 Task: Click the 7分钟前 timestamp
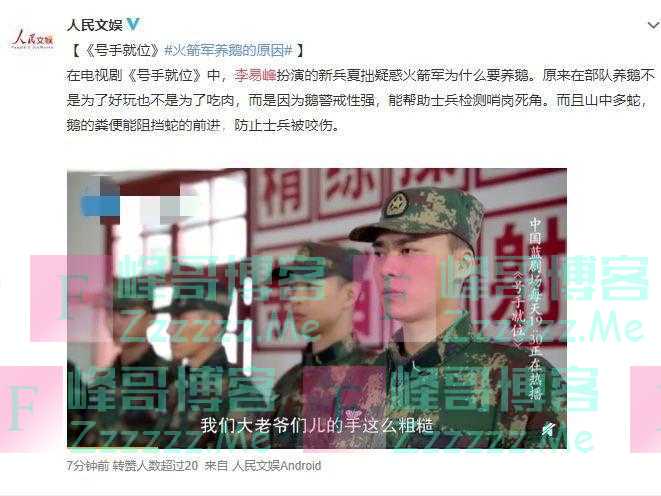[x=87, y=465]
